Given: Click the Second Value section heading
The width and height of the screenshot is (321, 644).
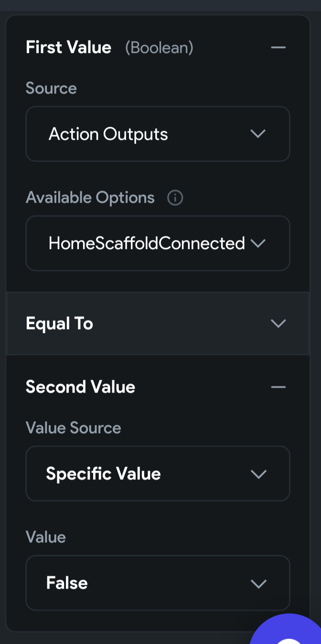Looking at the screenshot, I should 80,387.
